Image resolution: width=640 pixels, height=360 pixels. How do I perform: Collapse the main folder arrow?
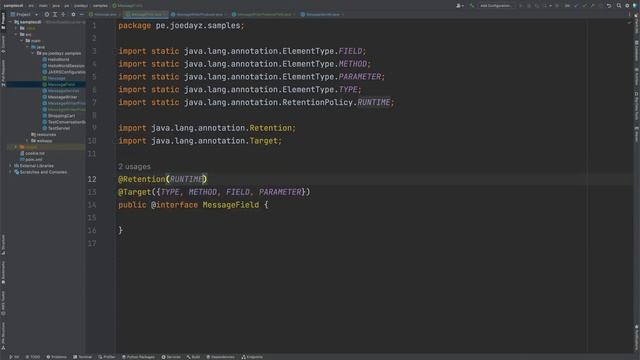pyautogui.click(x=22, y=41)
